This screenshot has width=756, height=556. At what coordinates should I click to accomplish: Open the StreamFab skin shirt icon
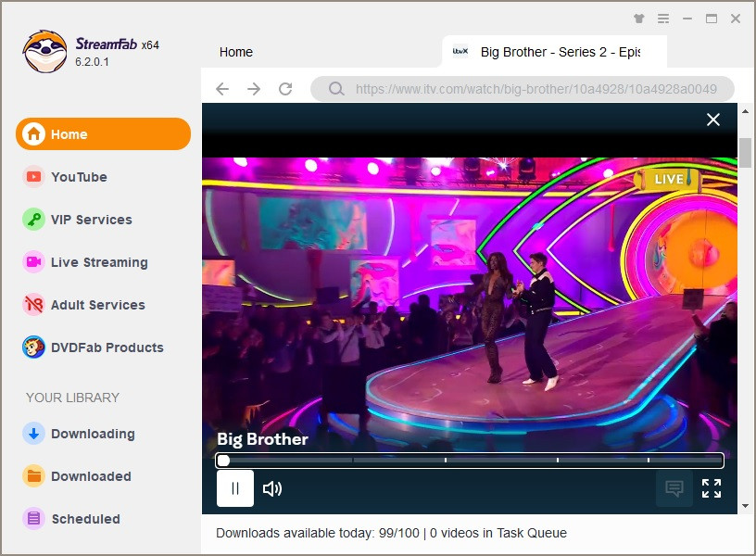639,19
